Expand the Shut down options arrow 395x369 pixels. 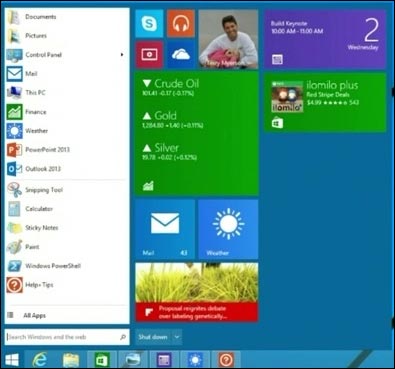click(x=177, y=337)
